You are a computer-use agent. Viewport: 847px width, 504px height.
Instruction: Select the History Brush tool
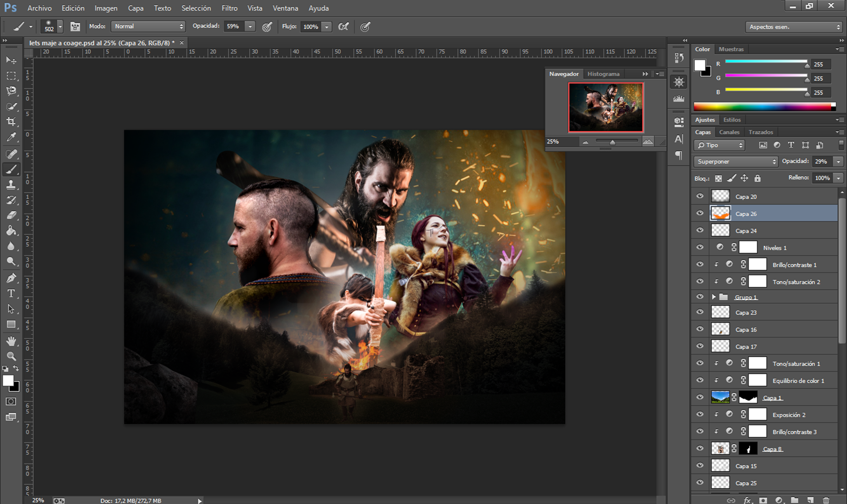point(11,200)
